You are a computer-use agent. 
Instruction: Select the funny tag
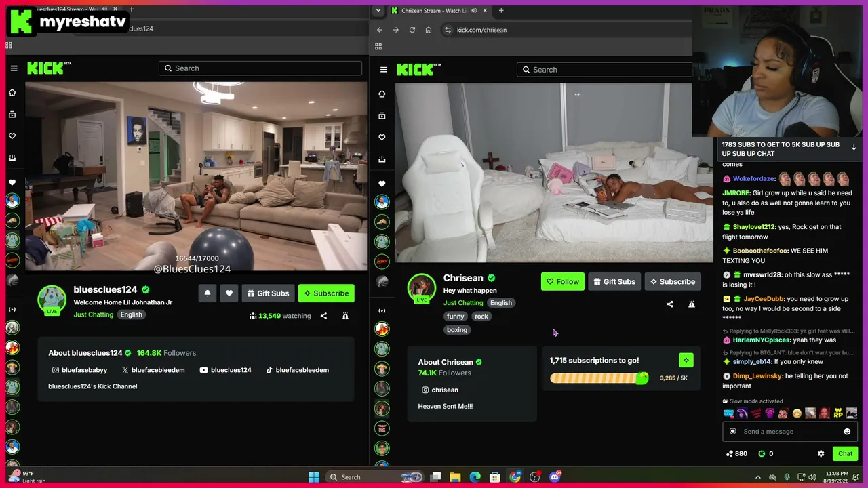coord(456,317)
